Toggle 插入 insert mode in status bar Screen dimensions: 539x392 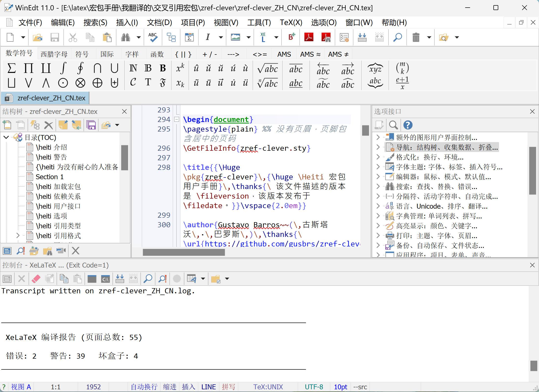(x=188, y=387)
